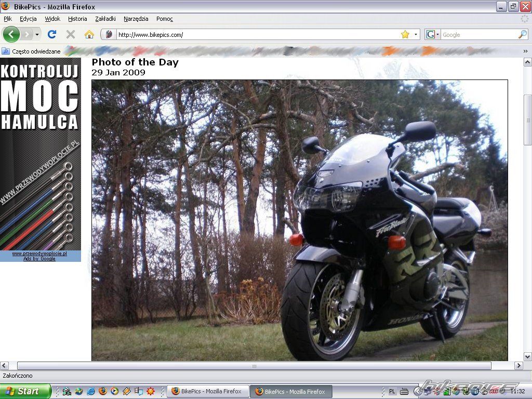532x399 pixels.
Task: Click the vertical scrollbar thumb
Action: (x=528, y=120)
